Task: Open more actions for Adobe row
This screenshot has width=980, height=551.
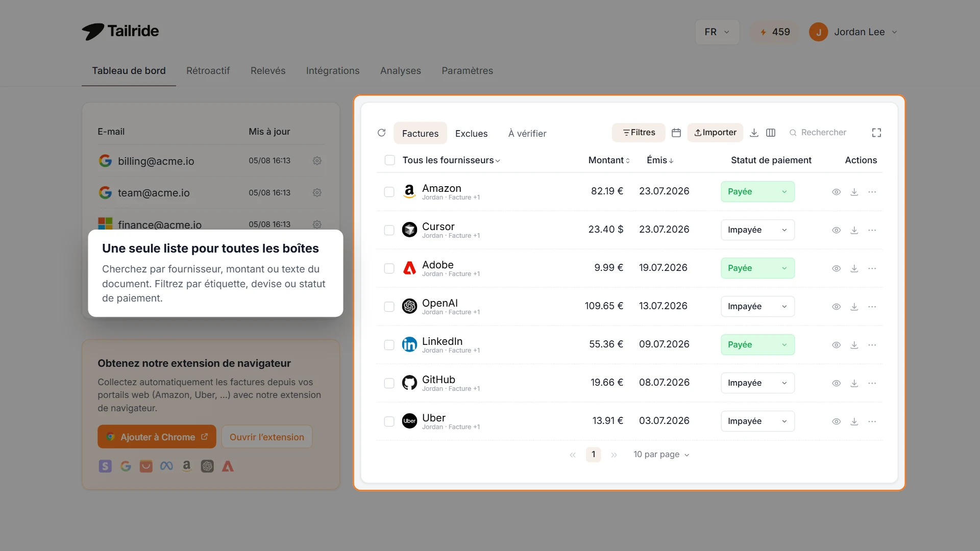Action: click(872, 268)
